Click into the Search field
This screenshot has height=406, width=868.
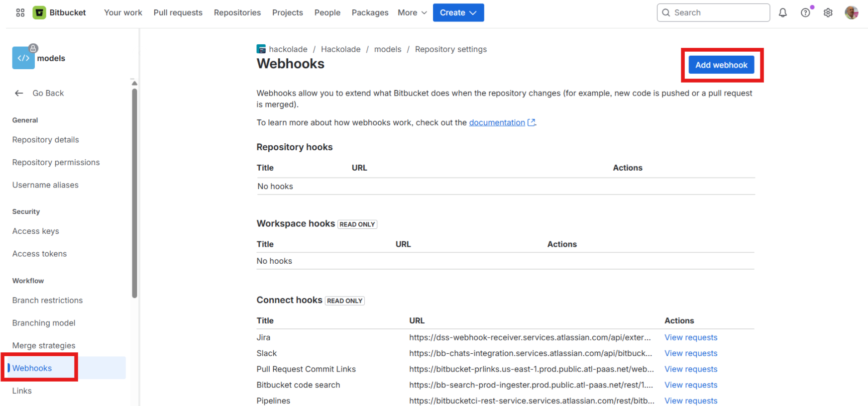tap(714, 12)
